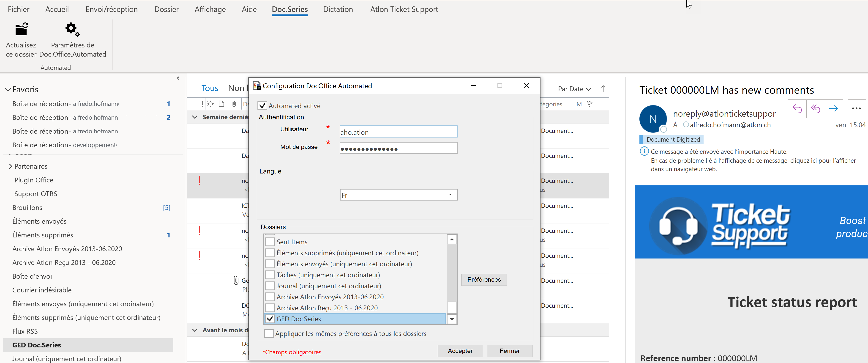Image resolution: width=868 pixels, height=363 pixels.
Task: Switch to the Envoi/réception tab
Action: pos(112,9)
